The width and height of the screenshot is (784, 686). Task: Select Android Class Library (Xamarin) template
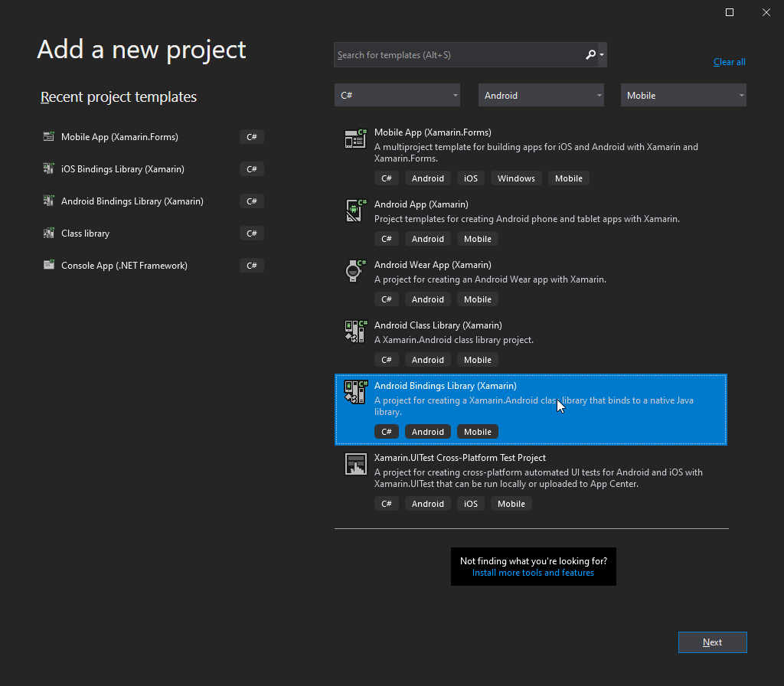[x=531, y=342]
